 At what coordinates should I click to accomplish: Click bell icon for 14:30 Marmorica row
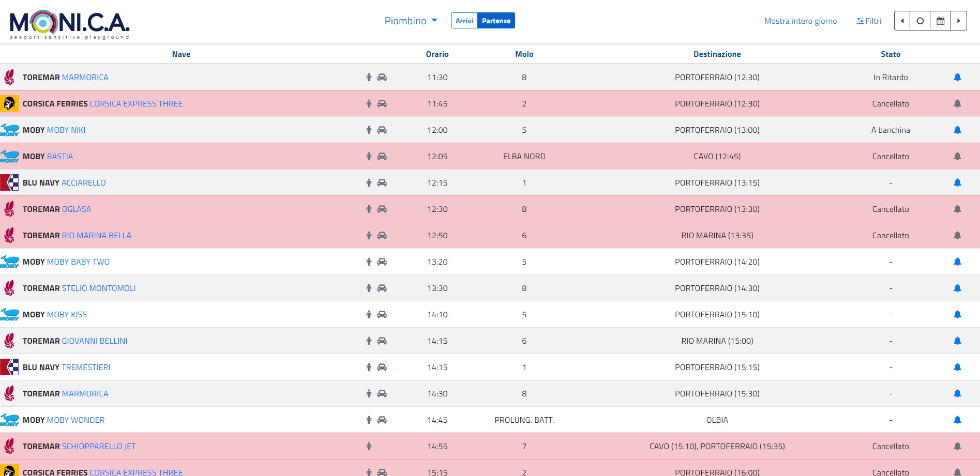957,393
